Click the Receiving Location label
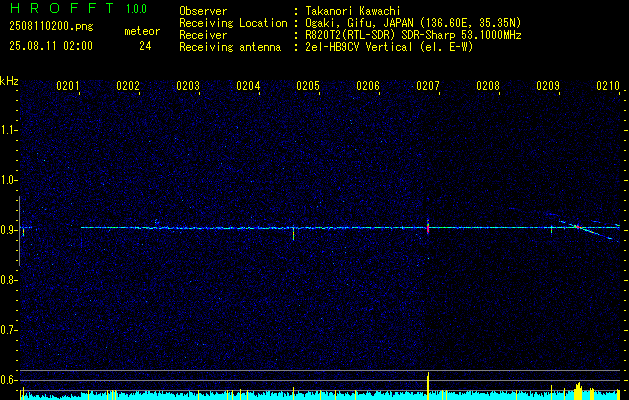 pyautogui.click(x=233, y=23)
